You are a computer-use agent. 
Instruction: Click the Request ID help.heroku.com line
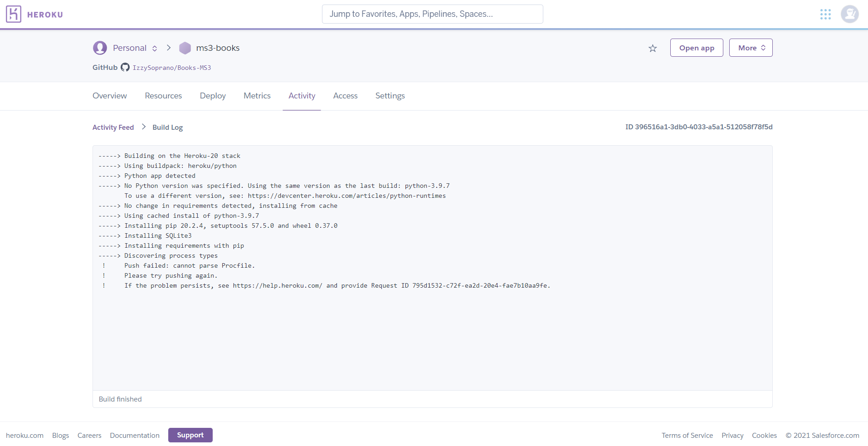tap(337, 286)
